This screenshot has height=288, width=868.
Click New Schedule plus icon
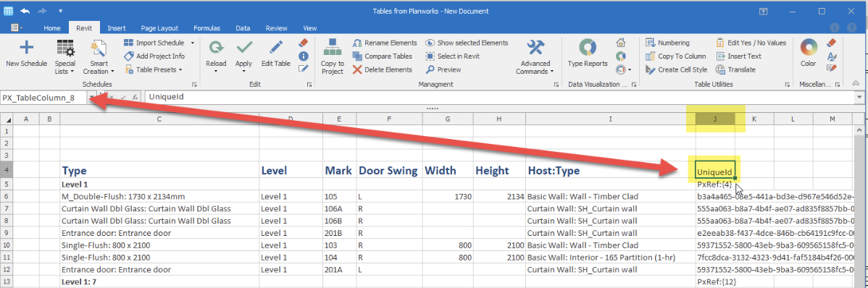pos(26,48)
